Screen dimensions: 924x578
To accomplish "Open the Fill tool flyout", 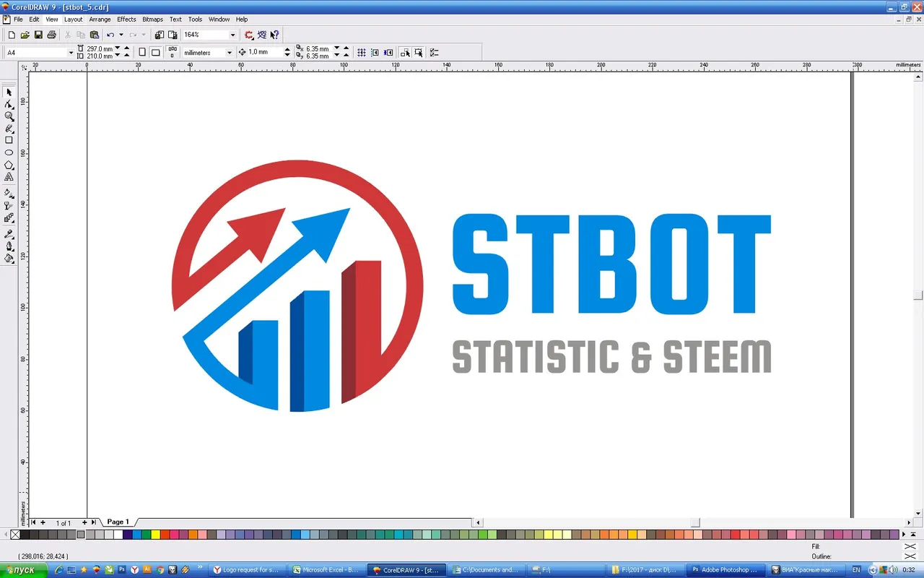I will pyautogui.click(x=9, y=259).
